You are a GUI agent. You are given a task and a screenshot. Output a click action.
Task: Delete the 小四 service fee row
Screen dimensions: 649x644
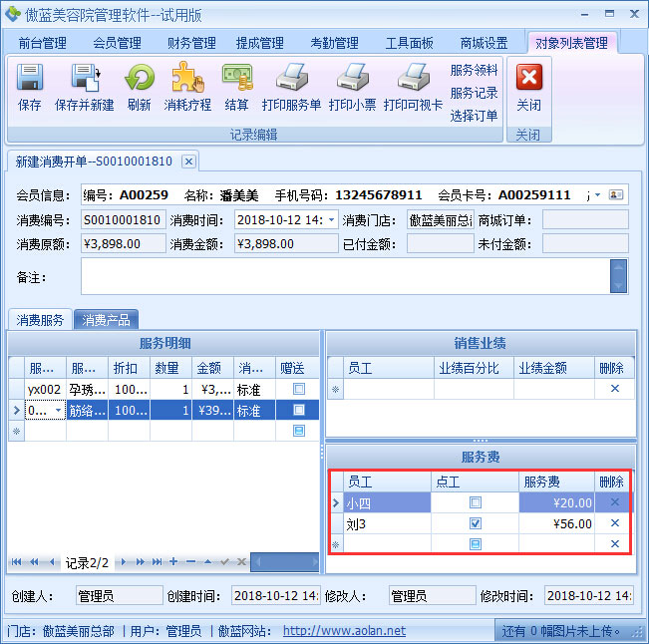[x=615, y=502]
